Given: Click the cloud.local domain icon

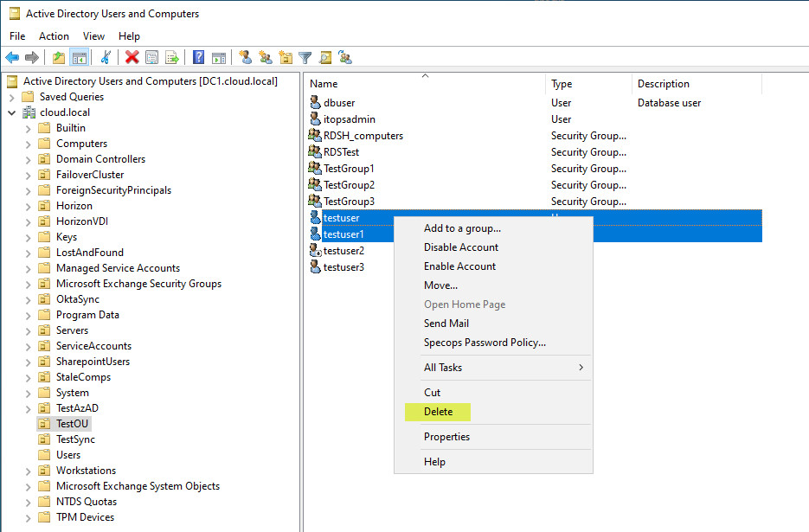Looking at the screenshot, I should pos(29,112).
